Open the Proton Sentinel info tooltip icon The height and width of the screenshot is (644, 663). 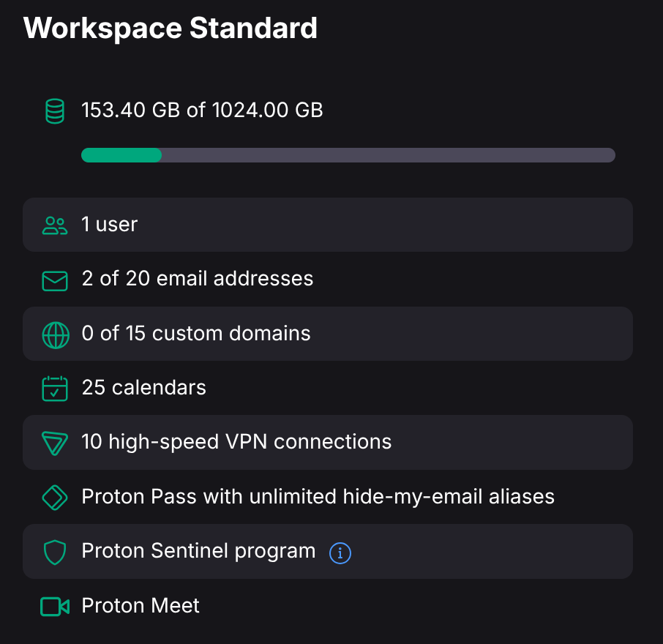click(x=340, y=553)
